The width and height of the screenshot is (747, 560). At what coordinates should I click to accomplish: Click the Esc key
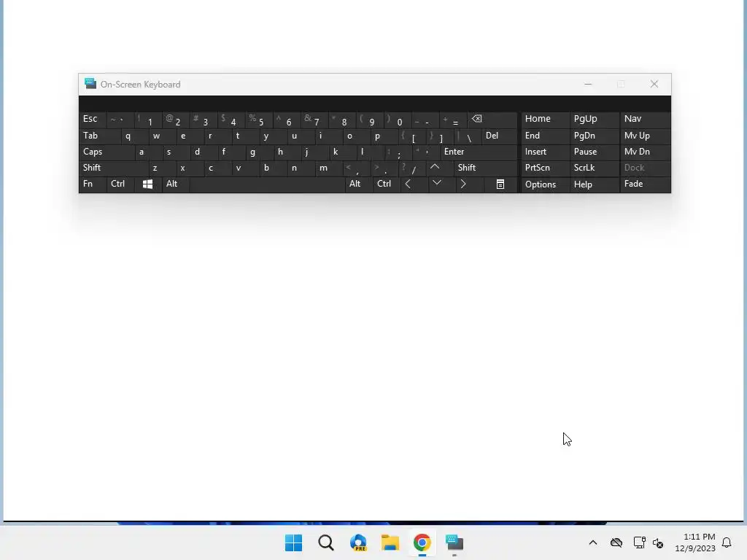click(x=93, y=119)
